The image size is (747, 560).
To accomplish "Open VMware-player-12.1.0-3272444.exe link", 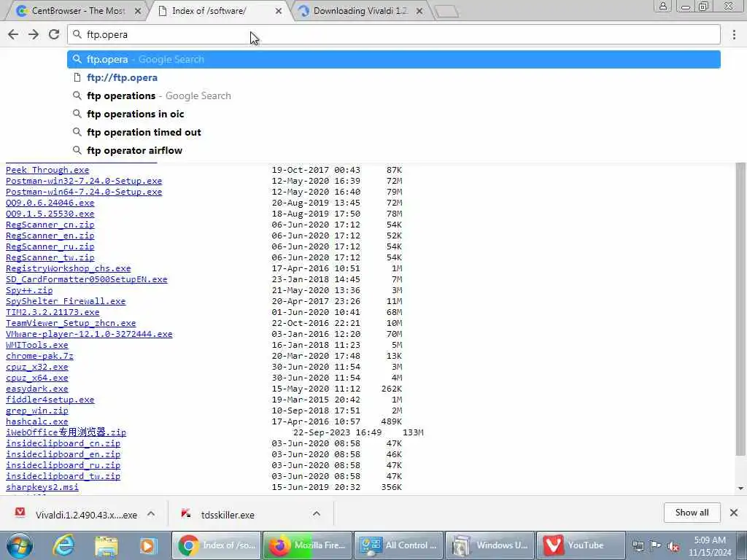I will pyautogui.click(x=89, y=334).
